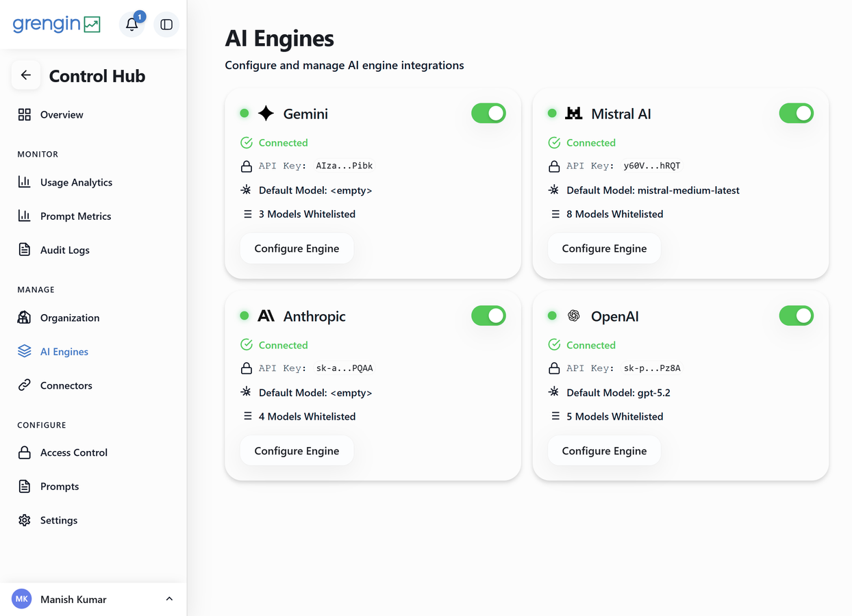The width and height of the screenshot is (852, 616).
Task: Click the MK user avatar
Action: tap(22, 599)
